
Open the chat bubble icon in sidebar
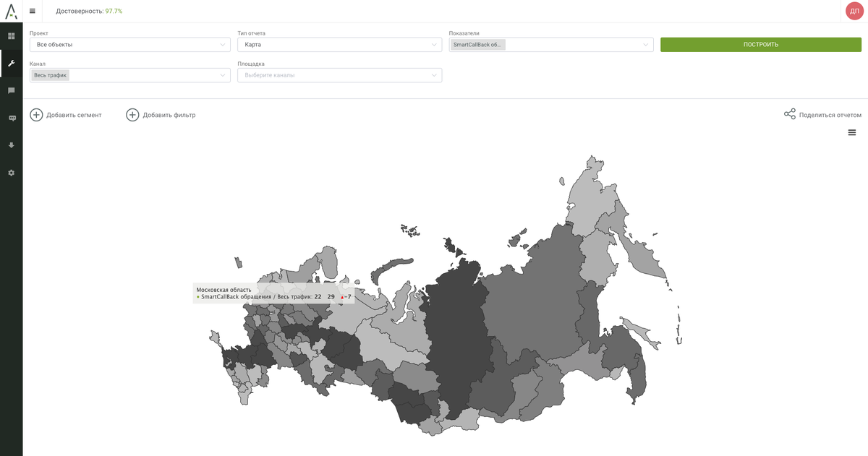(x=11, y=90)
